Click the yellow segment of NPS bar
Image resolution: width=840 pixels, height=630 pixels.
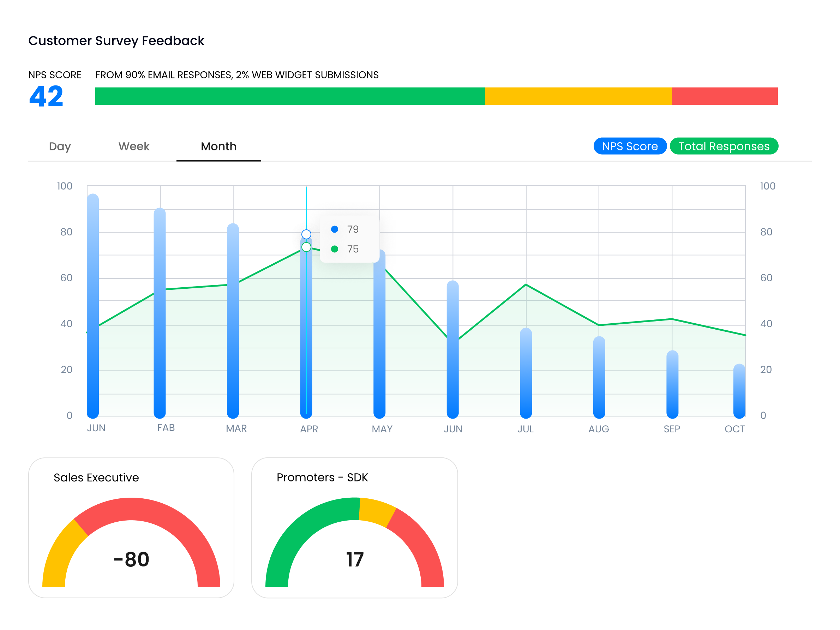point(578,96)
